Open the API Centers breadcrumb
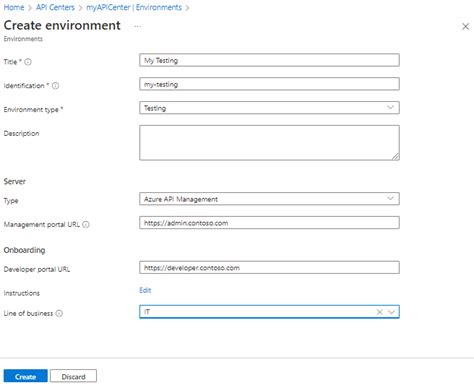Image resolution: width=474 pixels, height=388 pixels. pos(55,7)
